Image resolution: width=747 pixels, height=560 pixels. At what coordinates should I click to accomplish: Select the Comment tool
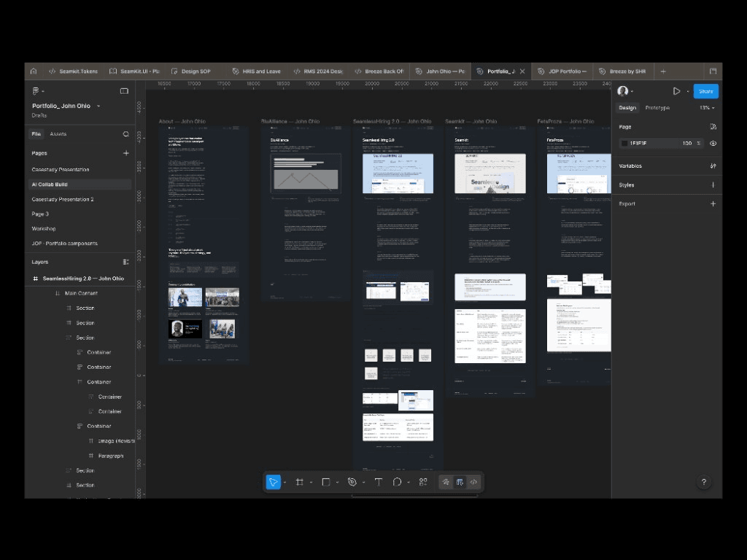397,482
